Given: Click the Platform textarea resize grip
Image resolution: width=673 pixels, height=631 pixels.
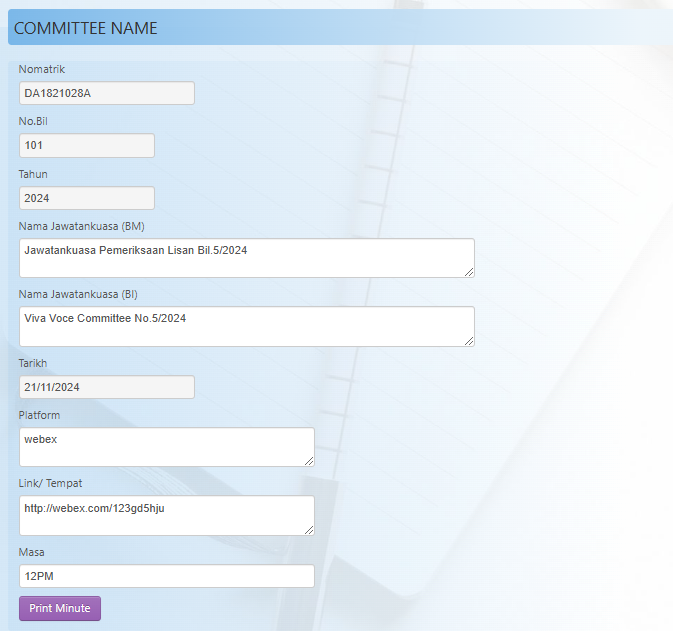Looking at the screenshot, I should [x=308, y=460].
